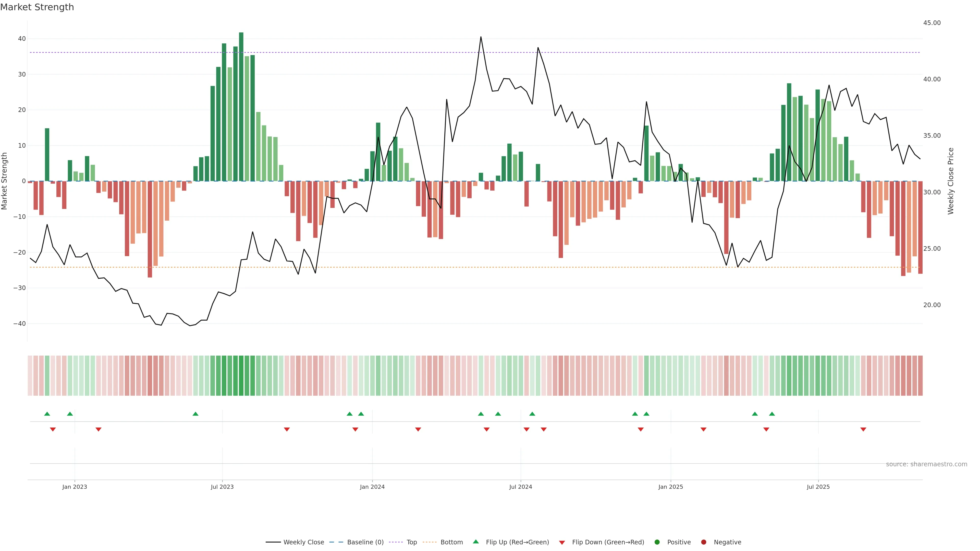Click Flip Up green triangle legend icon
This screenshot has width=980, height=551.
[x=475, y=542]
